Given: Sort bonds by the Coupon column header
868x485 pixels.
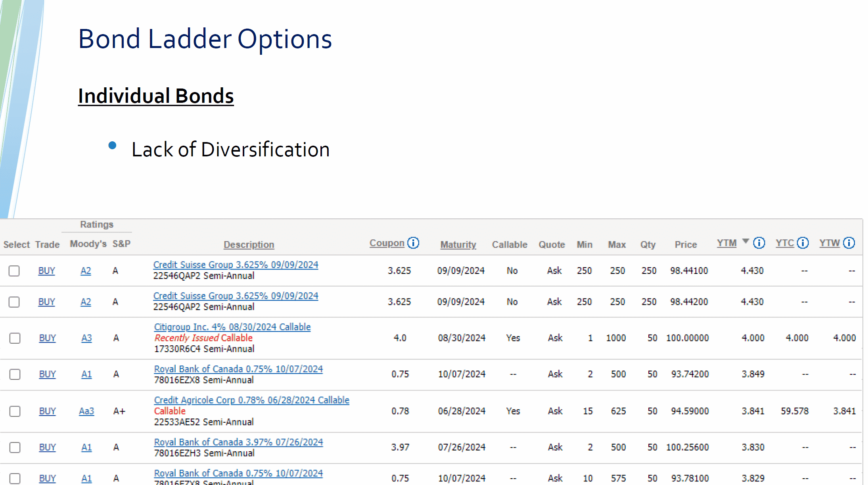Looking at the screenshot, I should (x=387, y=242).
